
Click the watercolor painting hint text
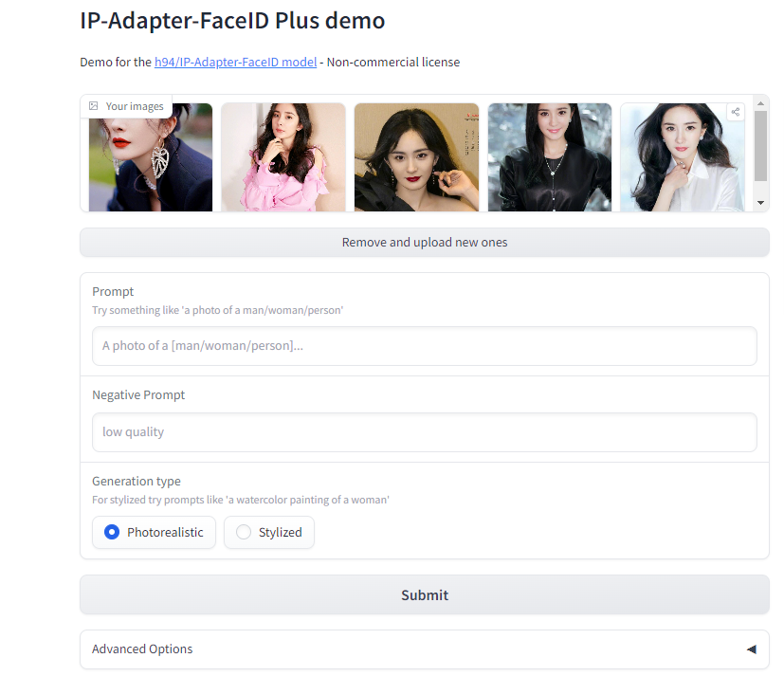(241, 500)
